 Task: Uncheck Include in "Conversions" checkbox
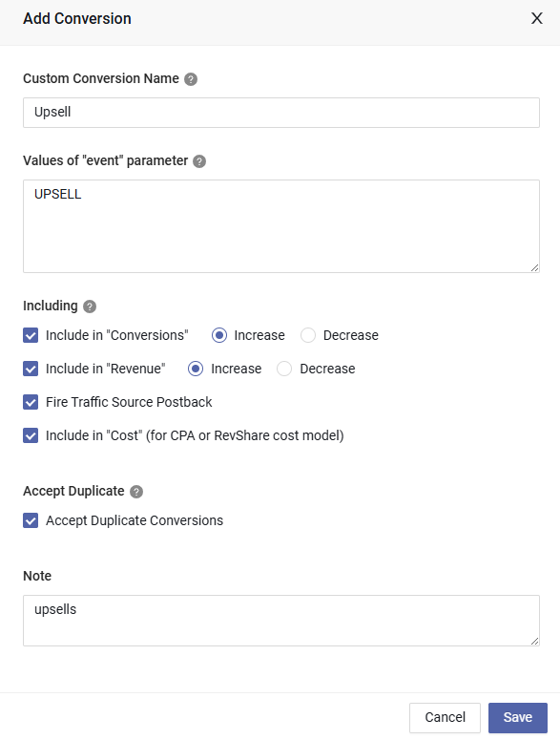(x=31, y=335)
